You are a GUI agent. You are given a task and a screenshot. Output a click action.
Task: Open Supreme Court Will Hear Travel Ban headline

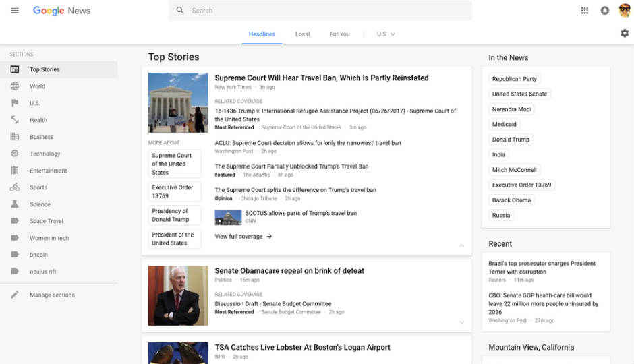tap(322, 78)
